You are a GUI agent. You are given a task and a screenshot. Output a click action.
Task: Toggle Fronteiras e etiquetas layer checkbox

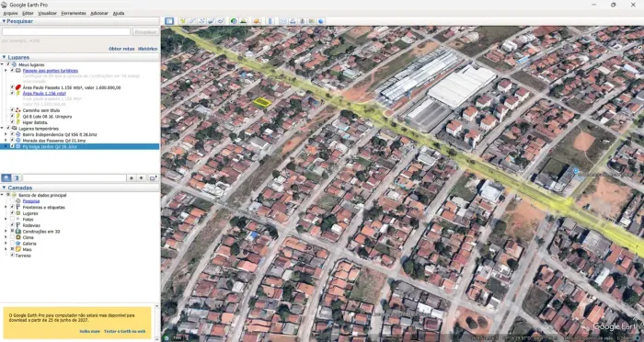coord(12,208)
